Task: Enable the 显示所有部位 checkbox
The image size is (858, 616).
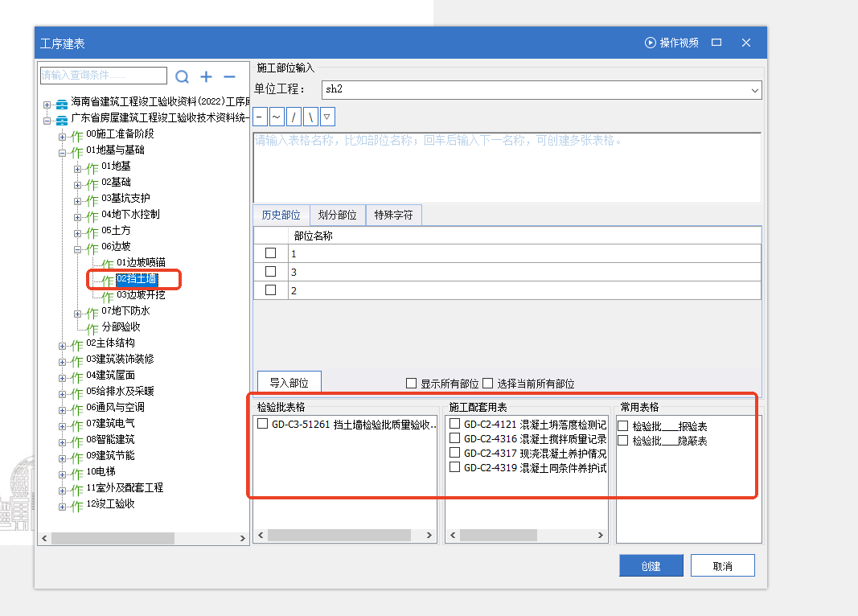Action: tap(412, 384)
